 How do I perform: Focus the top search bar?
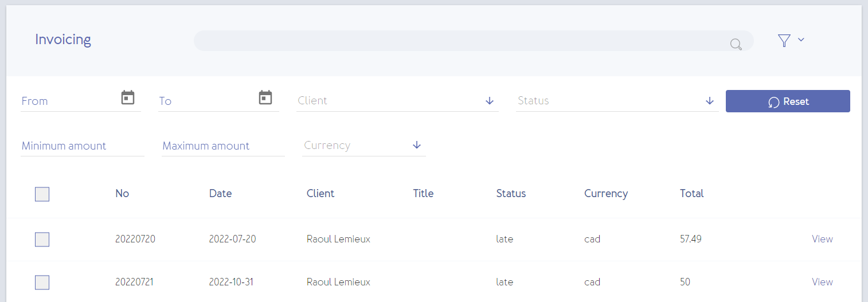(x=474, y=41)
